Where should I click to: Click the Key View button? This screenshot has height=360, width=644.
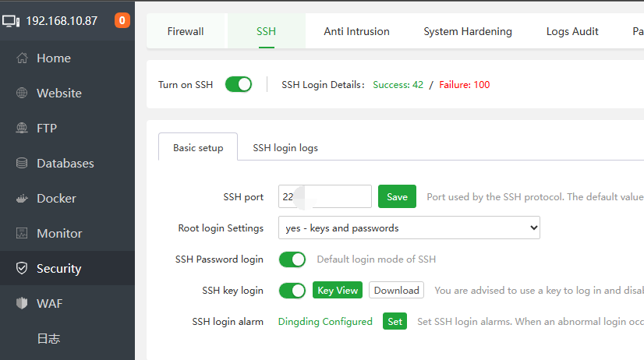click(338, 291)
